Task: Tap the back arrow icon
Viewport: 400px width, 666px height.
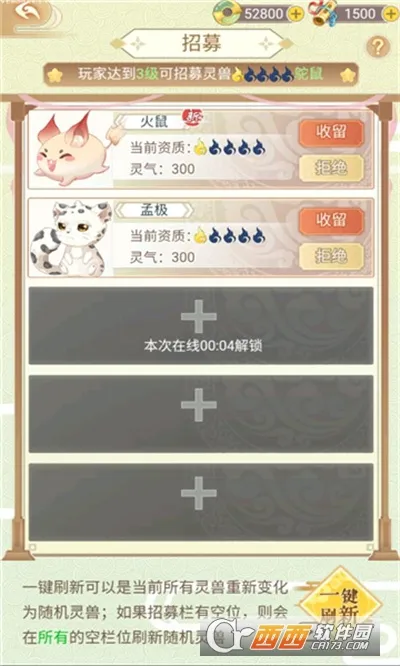Action: coord(28,11)
